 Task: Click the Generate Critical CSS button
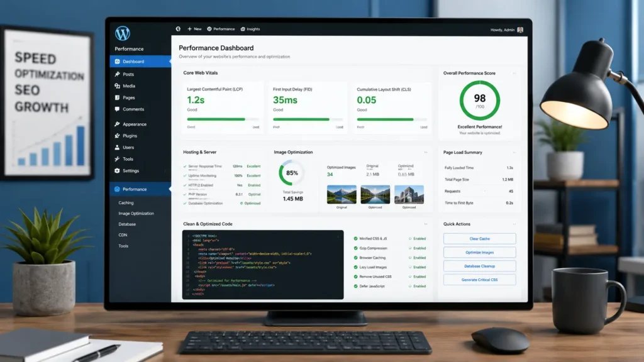coord(480,280)
